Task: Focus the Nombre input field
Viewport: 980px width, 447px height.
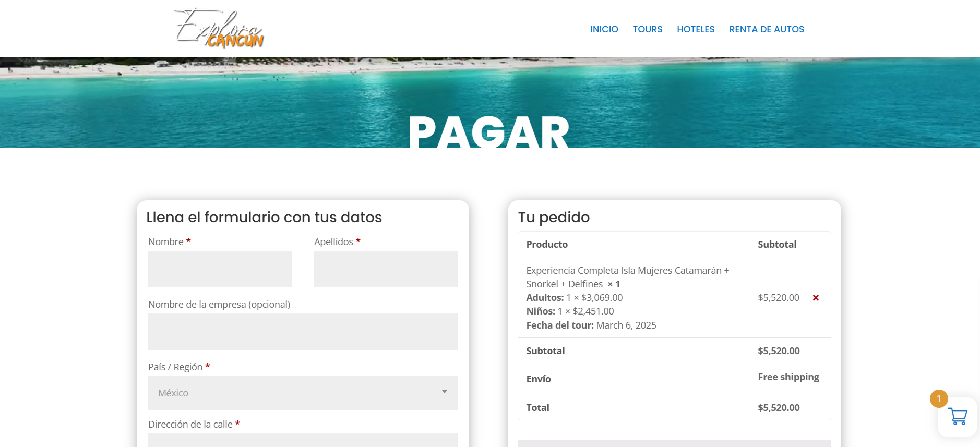Action: pyautogui.click(x=220, y=269)
